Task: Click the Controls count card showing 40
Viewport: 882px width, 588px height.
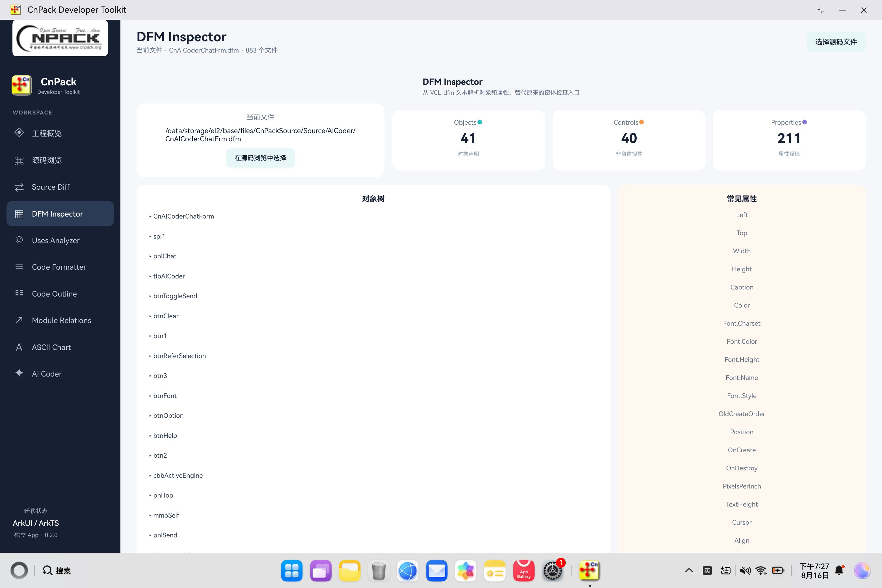Action: [629, 140]
